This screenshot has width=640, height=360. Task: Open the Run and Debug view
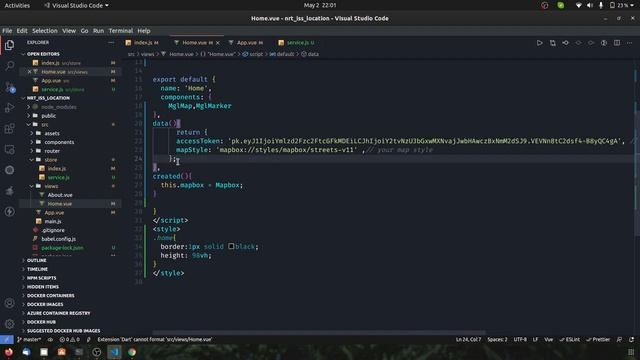pyautogui.click(x=9, y=107)
